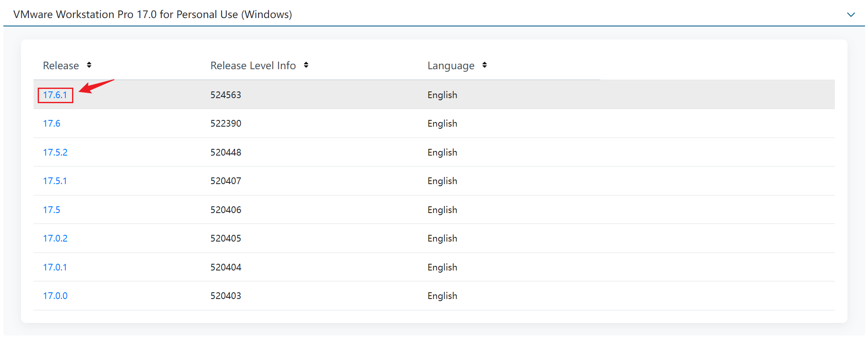Viewport: 868px width, 338px height.
Task: Select build number 520404
Action: tap(226, 268)
